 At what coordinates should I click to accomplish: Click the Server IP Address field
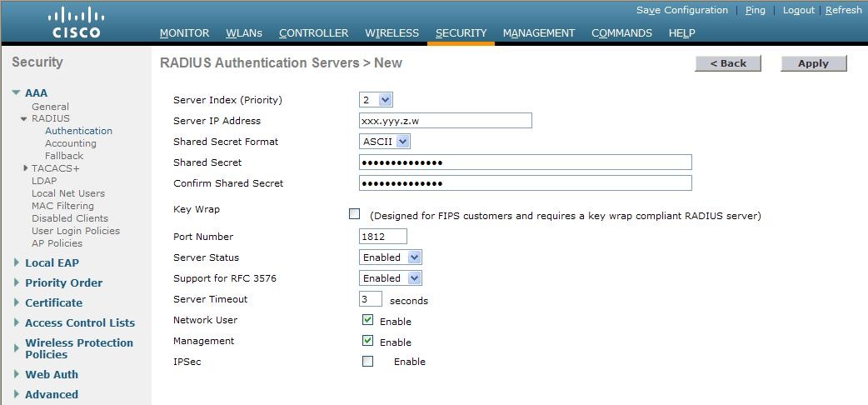[x=446, y=120]
